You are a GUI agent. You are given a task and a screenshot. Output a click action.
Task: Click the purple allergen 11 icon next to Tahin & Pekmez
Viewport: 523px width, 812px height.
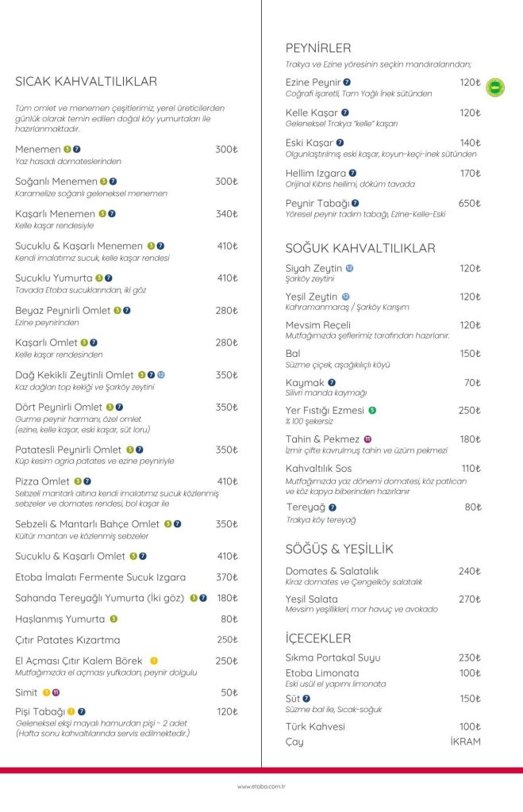(x=367, y=439)
